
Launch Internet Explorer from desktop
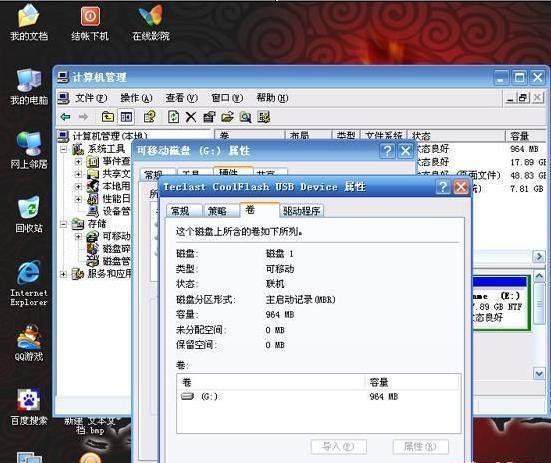click(29, 283)
